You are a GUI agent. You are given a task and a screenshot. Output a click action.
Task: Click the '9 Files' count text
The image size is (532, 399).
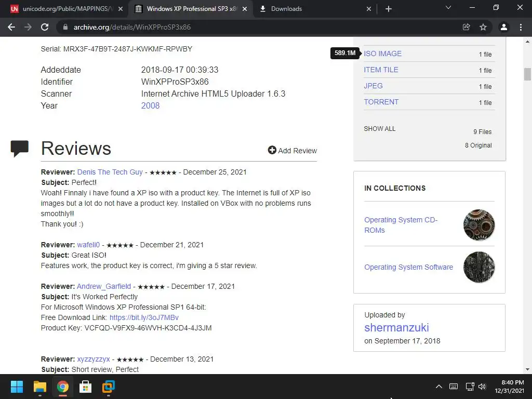(x=483, y=131)
